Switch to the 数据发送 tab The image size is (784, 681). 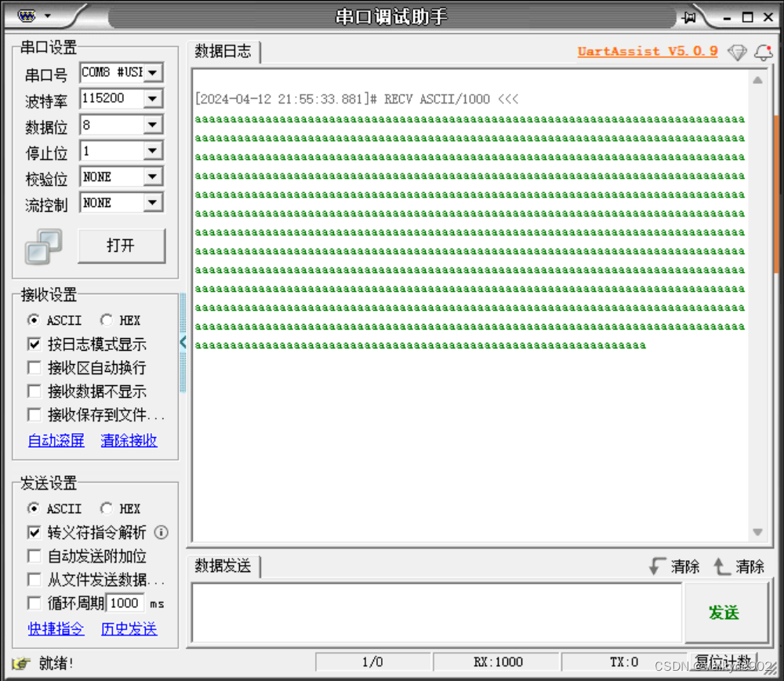223,566
